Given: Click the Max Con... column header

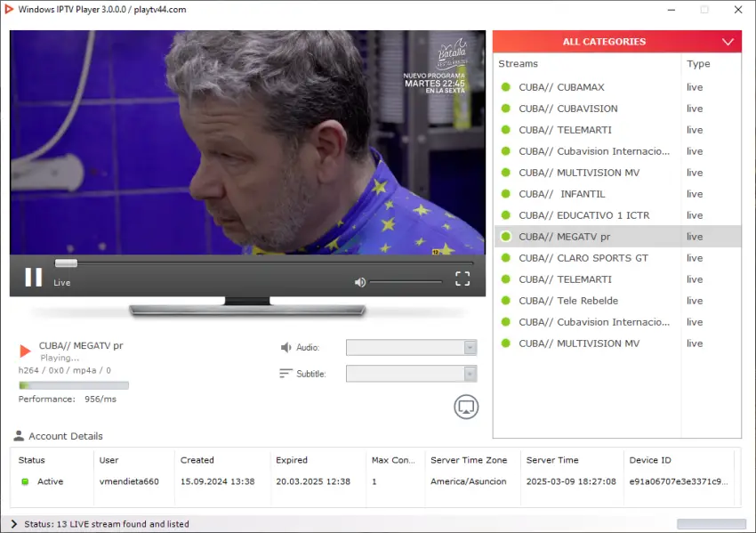Looking at the screenshot, I should click(x=393, y=460).
